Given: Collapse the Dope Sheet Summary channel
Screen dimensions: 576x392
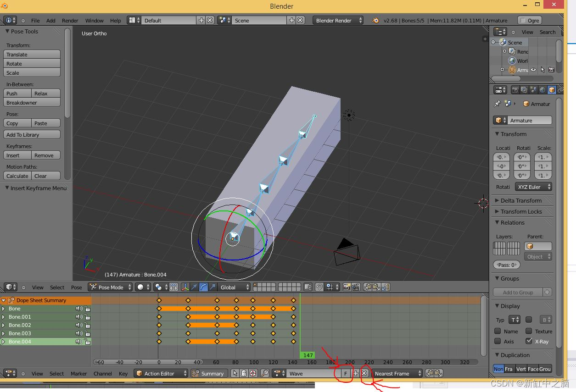Looking at the screenshot, I should (4, 300).
